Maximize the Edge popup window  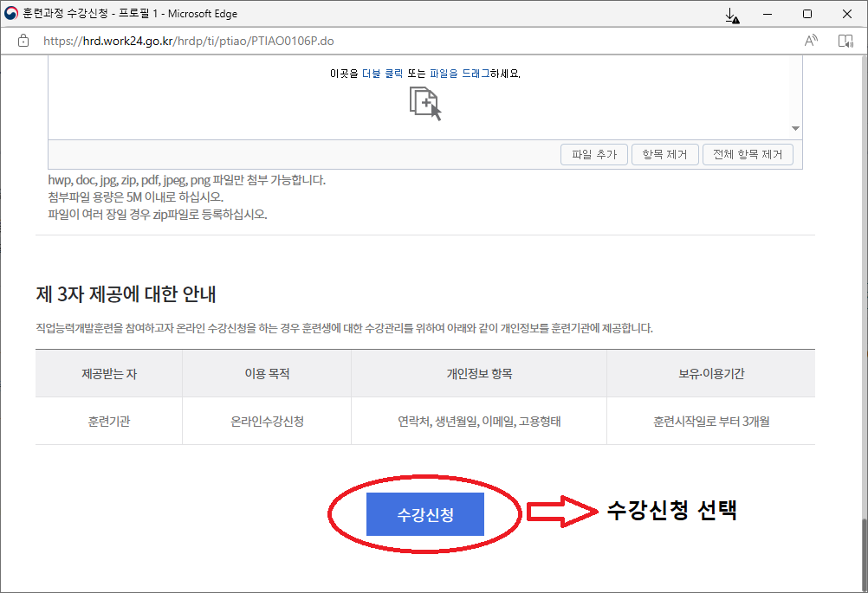[807, 14]
